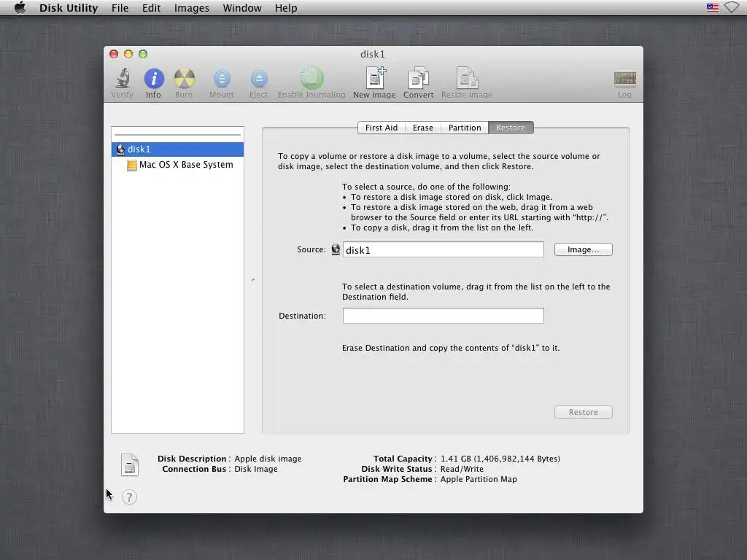Screen dimensions: 747x560
Task: Open the File menu
Action: tap(120, 8)
